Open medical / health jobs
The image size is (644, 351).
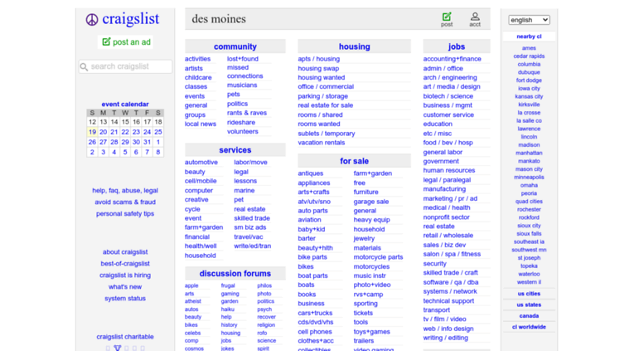pos(447,207)
